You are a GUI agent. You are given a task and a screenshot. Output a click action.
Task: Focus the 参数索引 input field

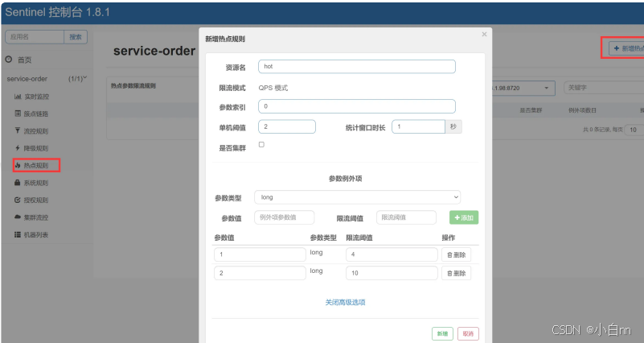[357, 106]
